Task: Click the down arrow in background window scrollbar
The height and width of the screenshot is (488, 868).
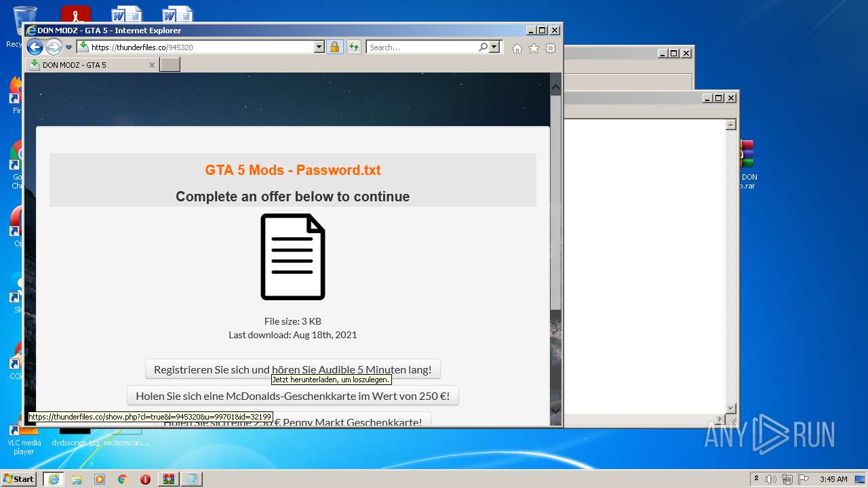Action: (x=731, y=408)
